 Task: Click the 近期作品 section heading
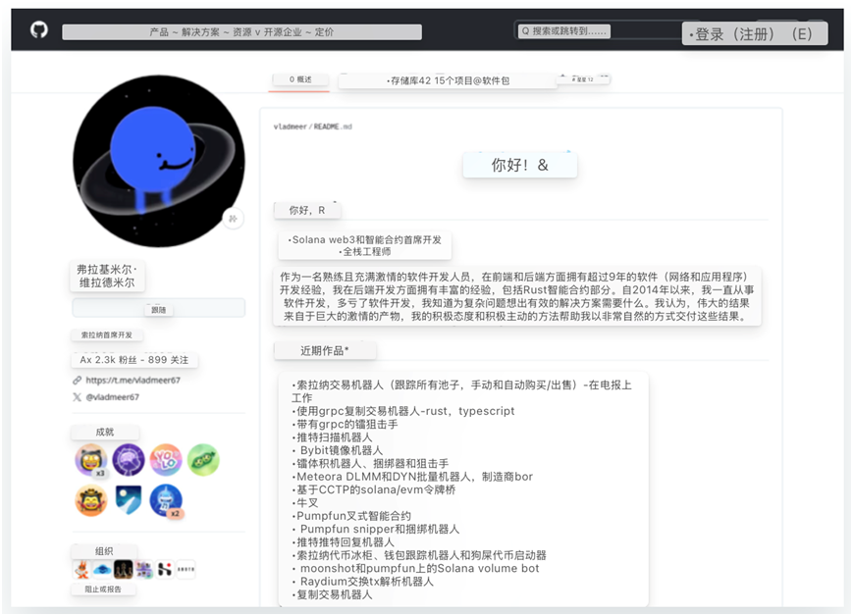(x=325, y=351)
